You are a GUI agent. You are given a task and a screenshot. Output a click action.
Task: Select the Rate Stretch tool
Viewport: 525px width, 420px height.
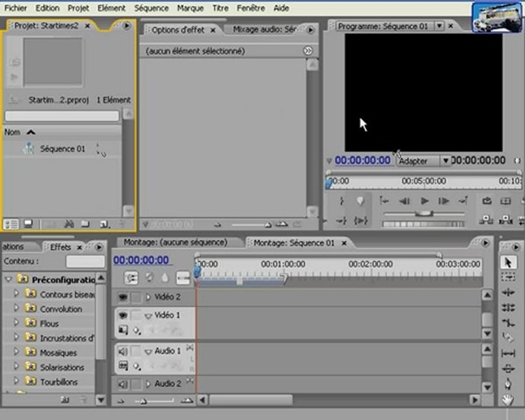coord(508,323)
